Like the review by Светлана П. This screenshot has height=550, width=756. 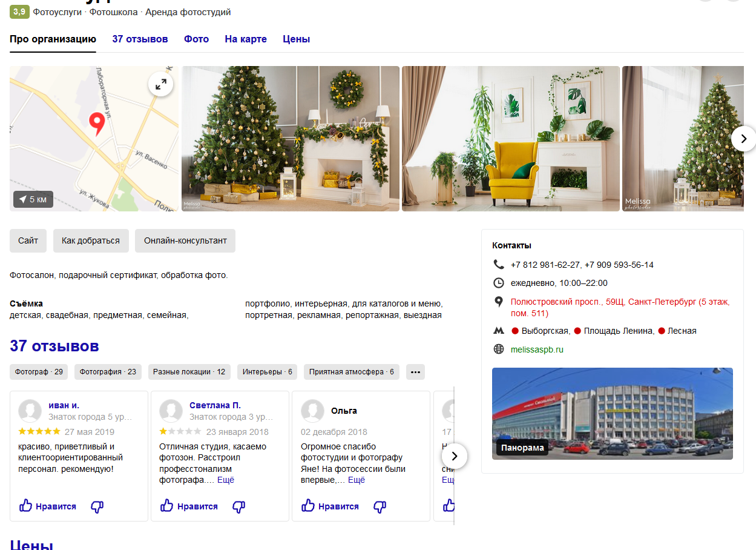(189, 506)
